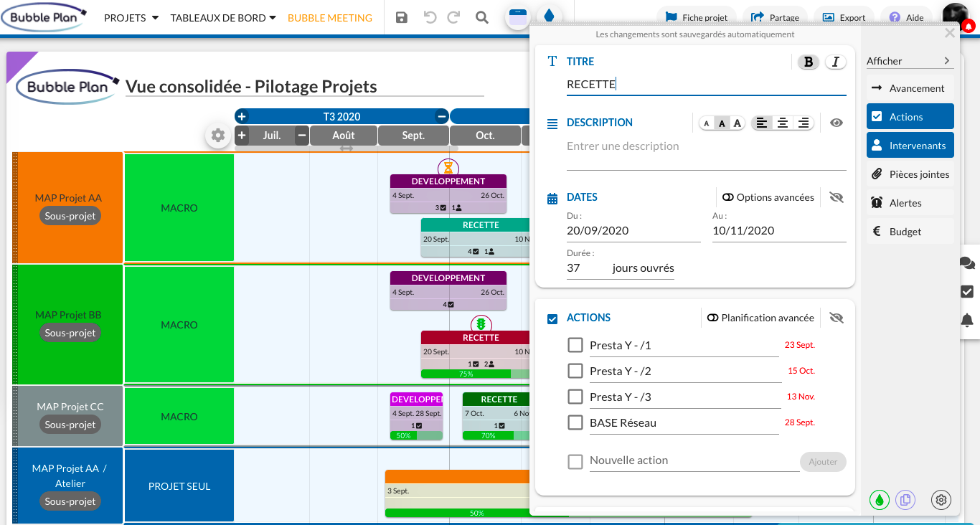980x525 pixels.
Task: Click the plus on the Juil. month header
Action: click(x=242, y=136)
